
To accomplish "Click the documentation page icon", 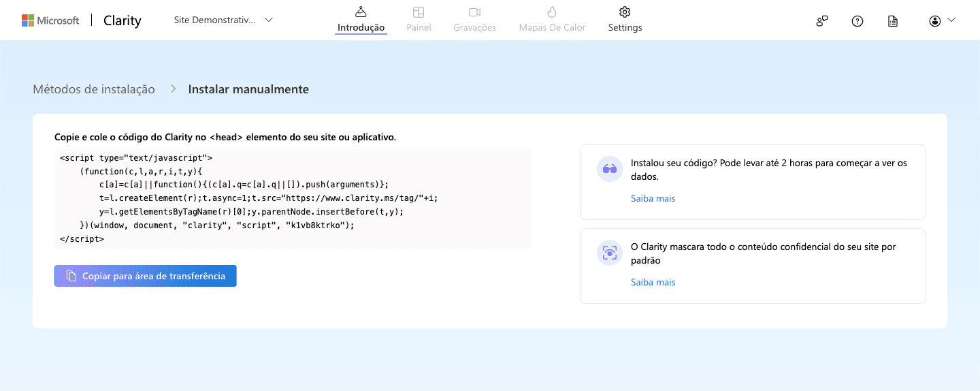I will [x=893, y=20].
